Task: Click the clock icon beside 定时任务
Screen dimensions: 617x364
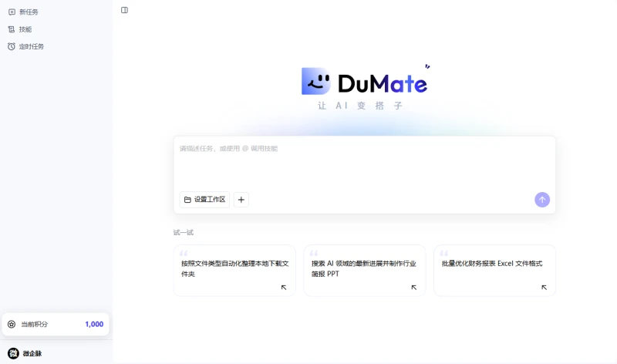Action: tap(12, 46)
